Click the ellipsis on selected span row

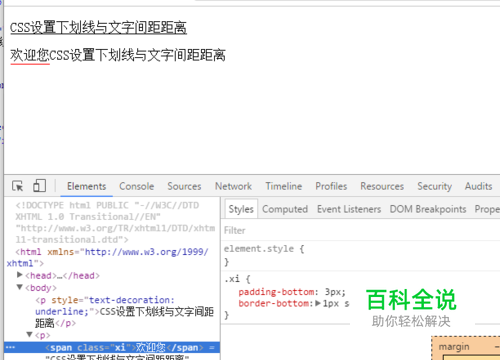(10, 347)
